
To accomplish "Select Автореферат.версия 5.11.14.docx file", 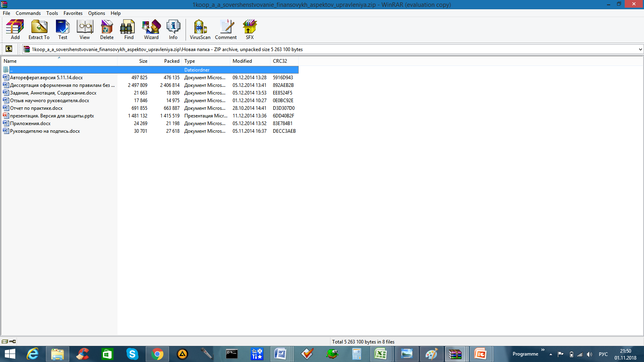I will (150, 78).
